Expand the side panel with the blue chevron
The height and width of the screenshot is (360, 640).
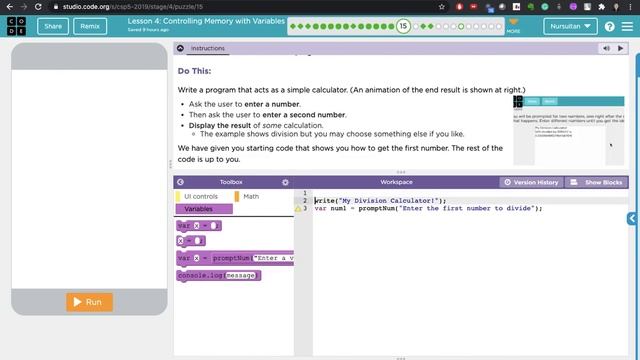tap(632, 219)
